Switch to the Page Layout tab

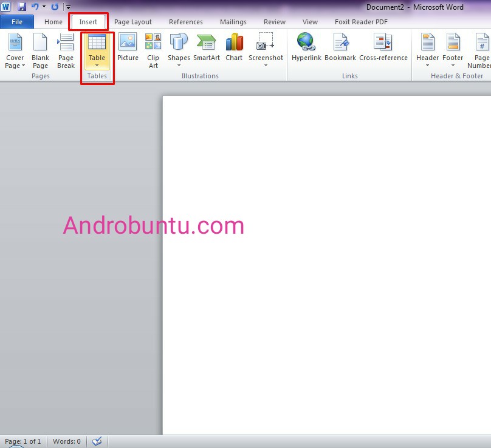[133, 21]
